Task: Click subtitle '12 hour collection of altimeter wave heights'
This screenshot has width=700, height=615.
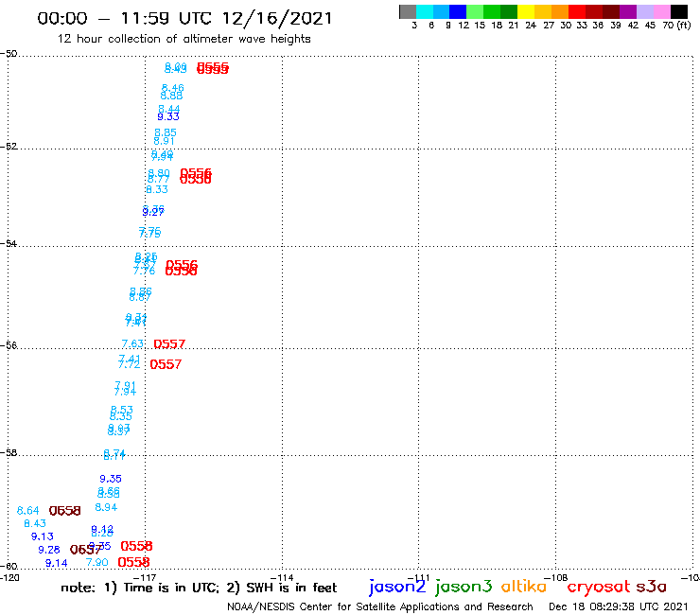Action: click(184, 39)
